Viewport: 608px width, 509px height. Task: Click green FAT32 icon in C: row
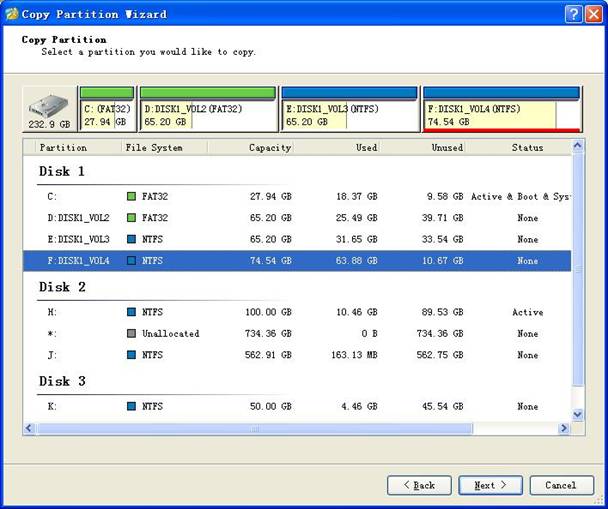coord(131,197)
